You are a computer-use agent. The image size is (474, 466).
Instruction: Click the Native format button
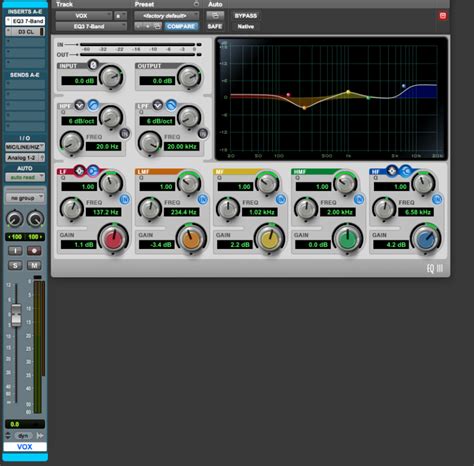pos(246,26)
